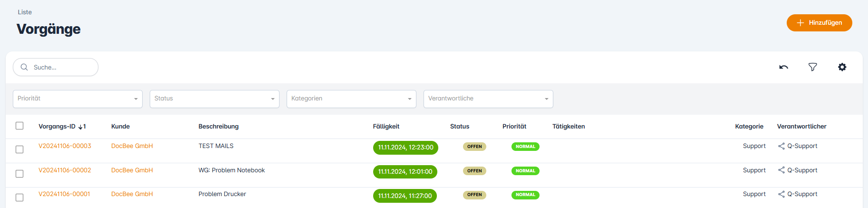Click green due date badge 11.11.2024, 12:23:00
868x208 pixels.
pos(405,148)
